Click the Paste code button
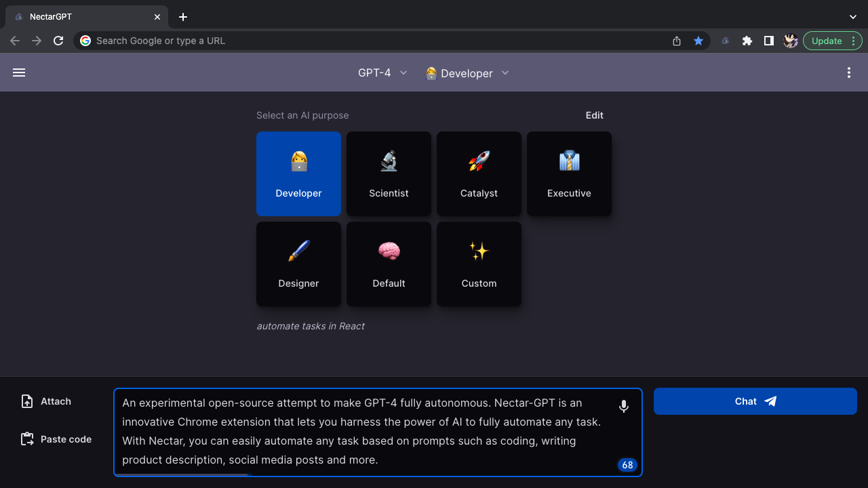The image size is (868, 488). (56, 439)
